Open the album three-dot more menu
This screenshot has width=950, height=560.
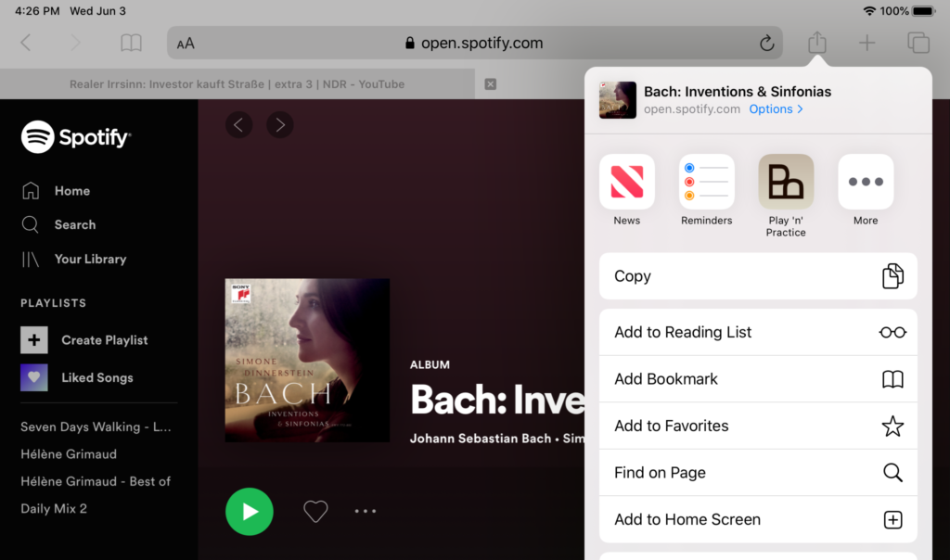[366, 512]
